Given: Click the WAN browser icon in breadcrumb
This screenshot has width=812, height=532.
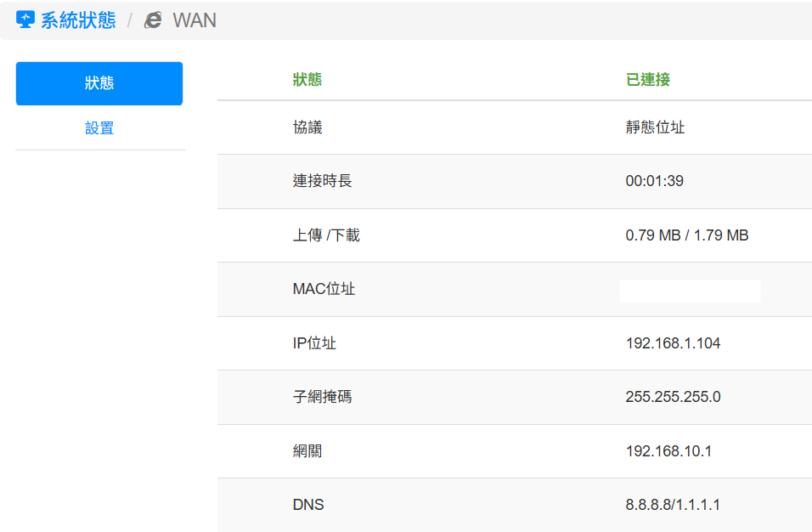Looking at the screenshot, I should [x=154, y=20].
